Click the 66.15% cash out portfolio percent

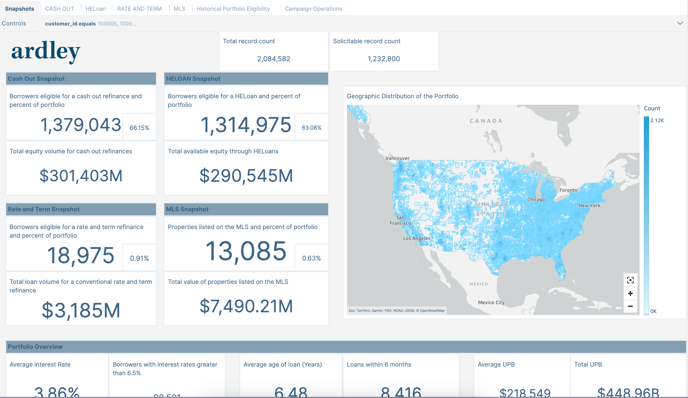pos(139,128)
